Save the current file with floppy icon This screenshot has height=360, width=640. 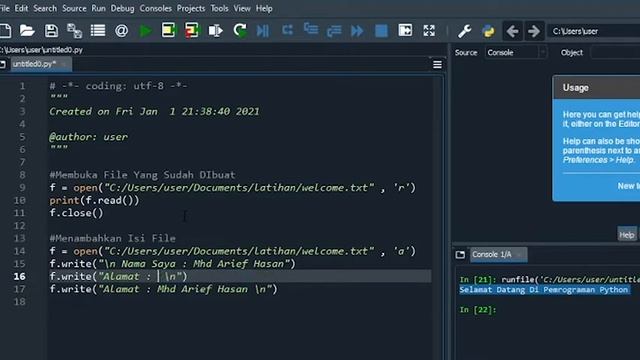point(51,31)
